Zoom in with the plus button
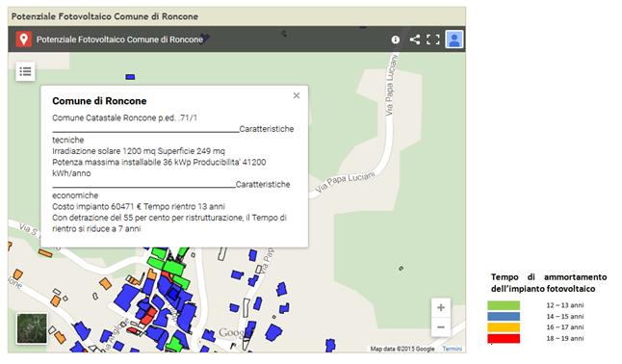 (441, 307)
